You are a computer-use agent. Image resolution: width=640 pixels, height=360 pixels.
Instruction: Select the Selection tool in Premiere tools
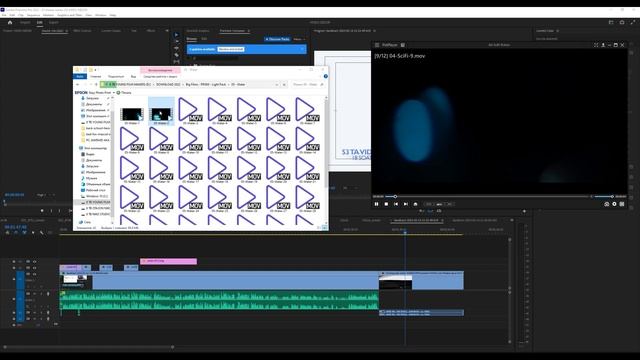click(176, 35)
